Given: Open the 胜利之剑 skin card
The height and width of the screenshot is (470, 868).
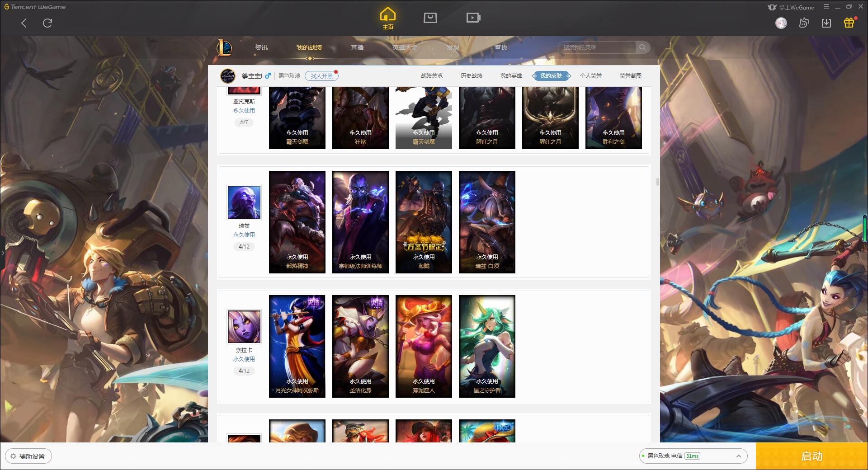Looking at the screenshot, I should click(613, 118).
